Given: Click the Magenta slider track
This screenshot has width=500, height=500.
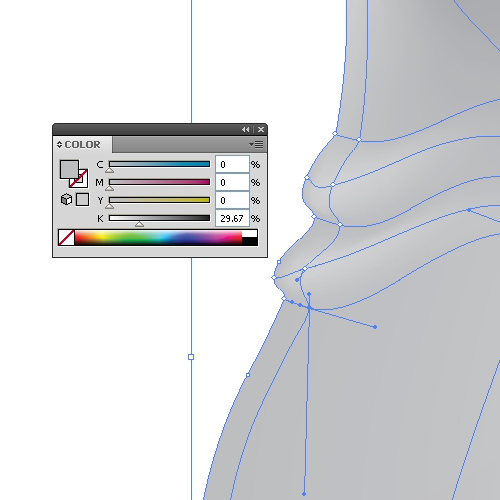Looking at the screenshot, I should 159,182.
